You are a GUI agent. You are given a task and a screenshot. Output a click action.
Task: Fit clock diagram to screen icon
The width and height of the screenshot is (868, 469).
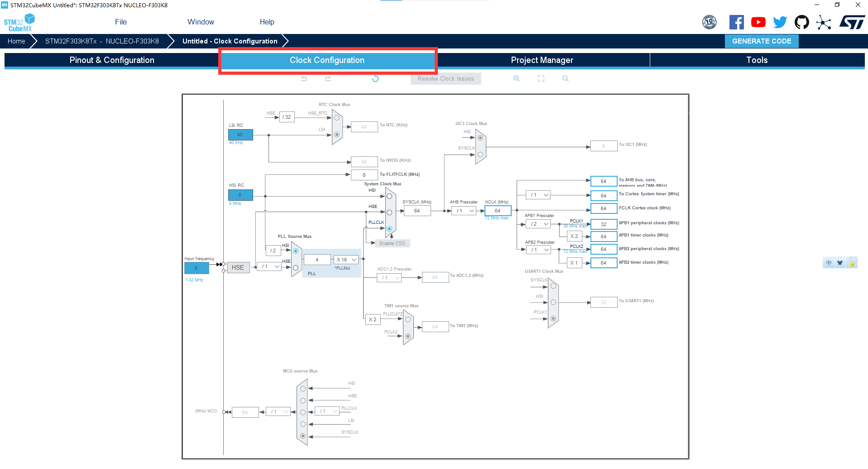(541, 78)
